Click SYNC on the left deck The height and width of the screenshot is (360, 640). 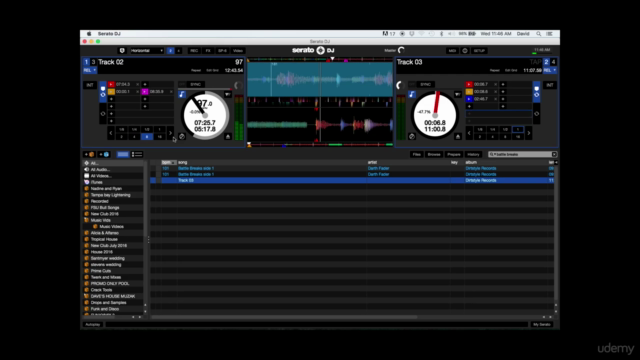196,84
